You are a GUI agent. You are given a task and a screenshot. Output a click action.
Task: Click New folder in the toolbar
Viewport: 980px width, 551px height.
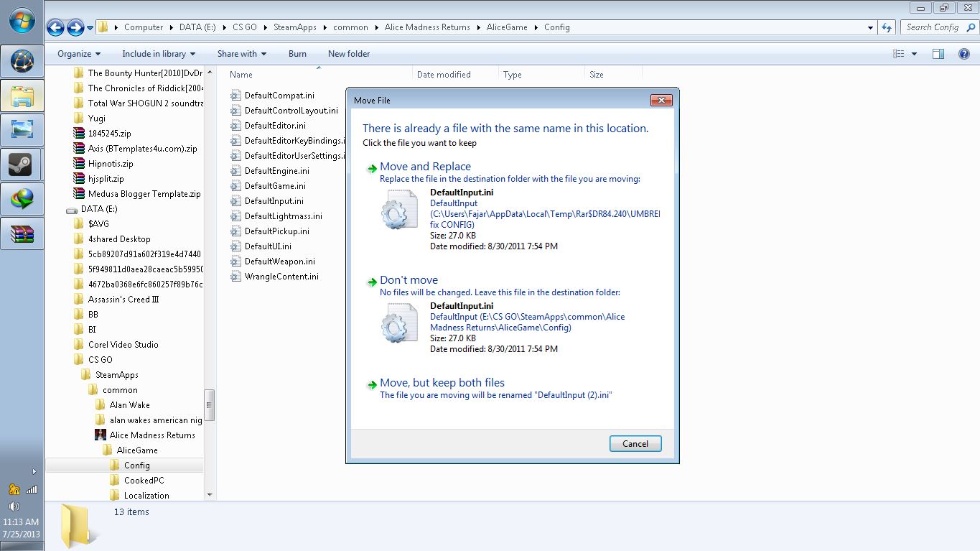point(349,54)
